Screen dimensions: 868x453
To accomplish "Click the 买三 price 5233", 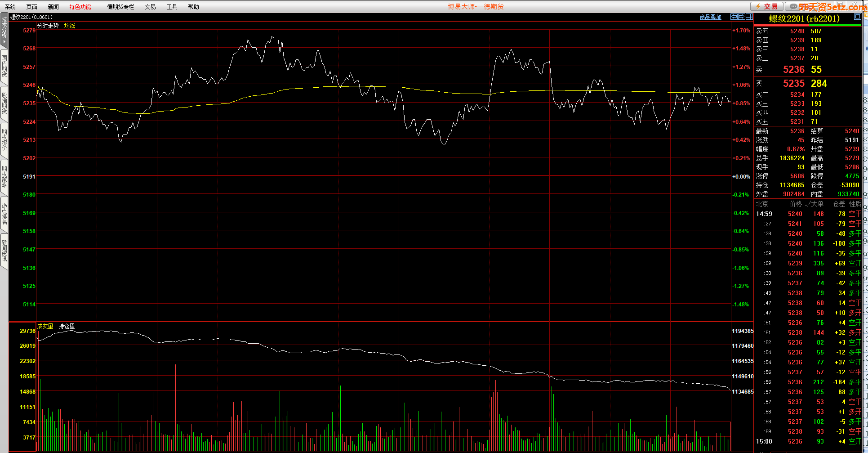I will coord(797,103).
